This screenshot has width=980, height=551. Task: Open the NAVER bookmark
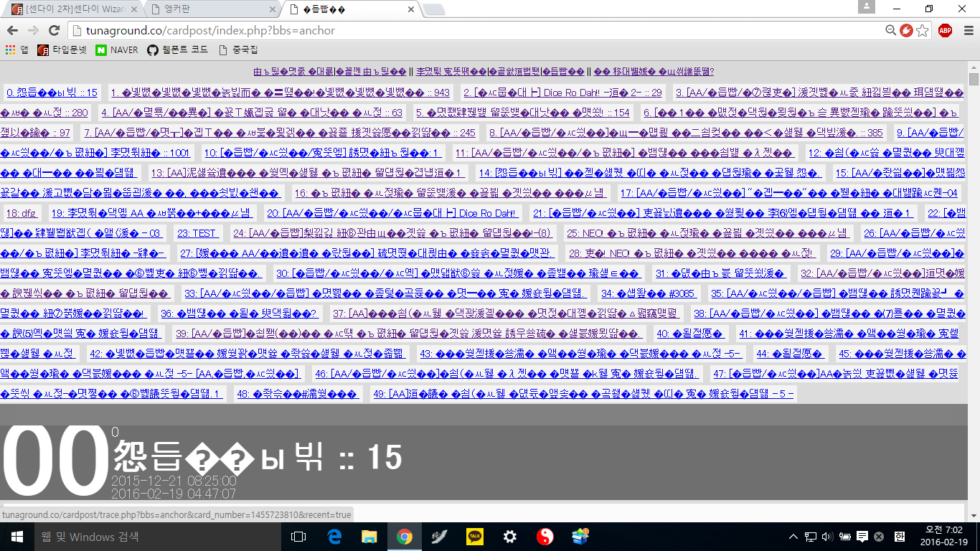[x=117, y=50]
